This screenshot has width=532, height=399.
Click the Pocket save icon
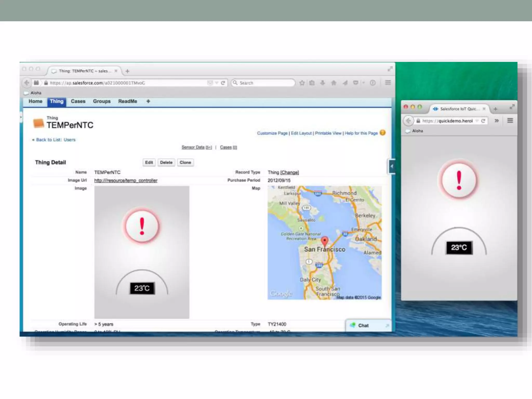click(x=356, y=83)
